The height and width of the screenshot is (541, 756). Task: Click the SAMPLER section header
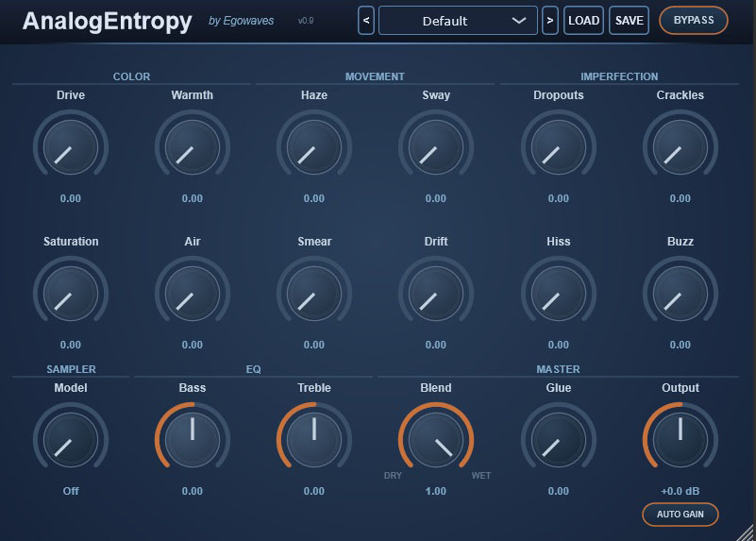pyautogui.click(x=71, y=369)
